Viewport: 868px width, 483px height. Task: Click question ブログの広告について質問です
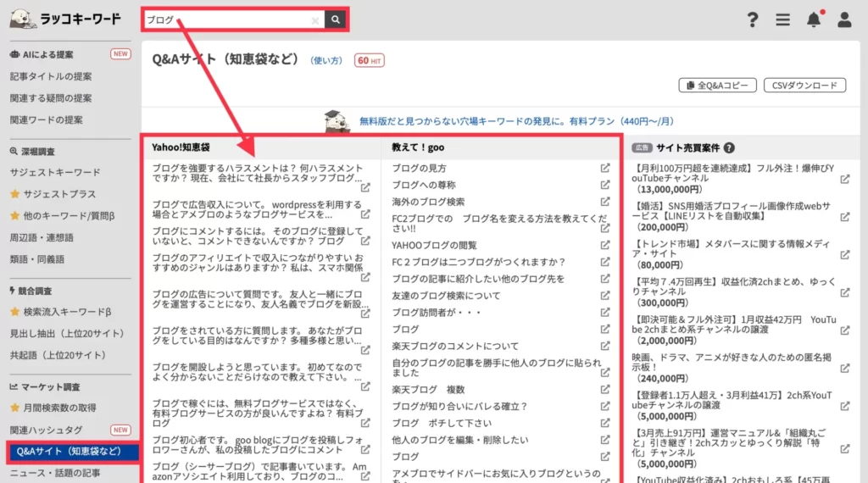click(260, 299)
